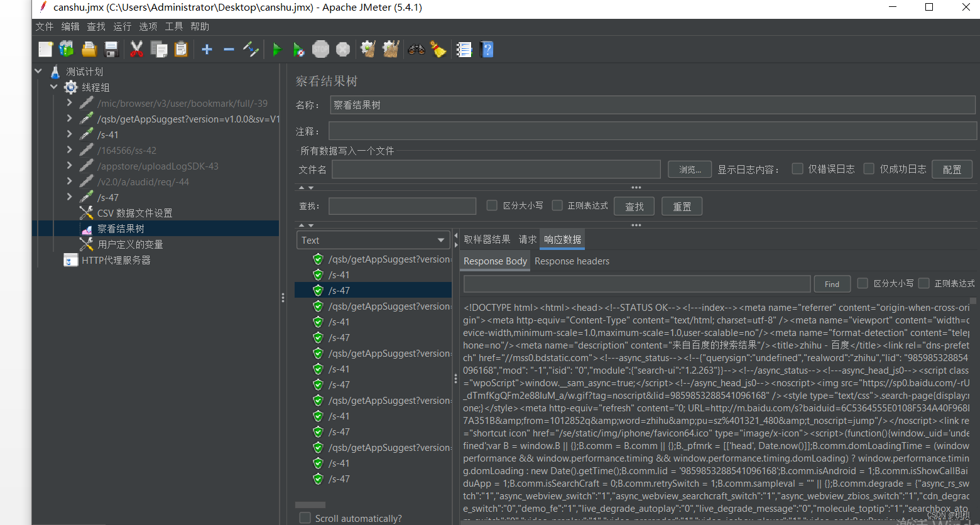
Task: Click the 文件名 filename input field
Action: pos(496,170)
